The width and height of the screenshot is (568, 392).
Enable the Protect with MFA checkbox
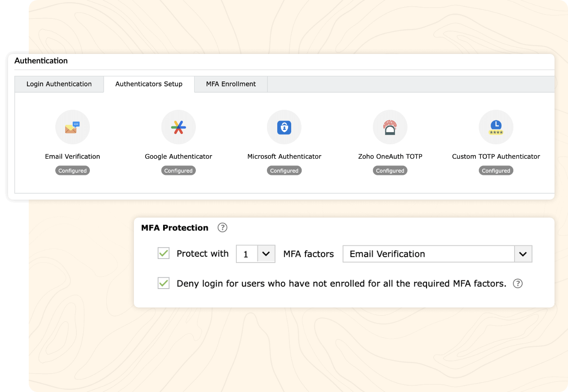coord(163,254)
